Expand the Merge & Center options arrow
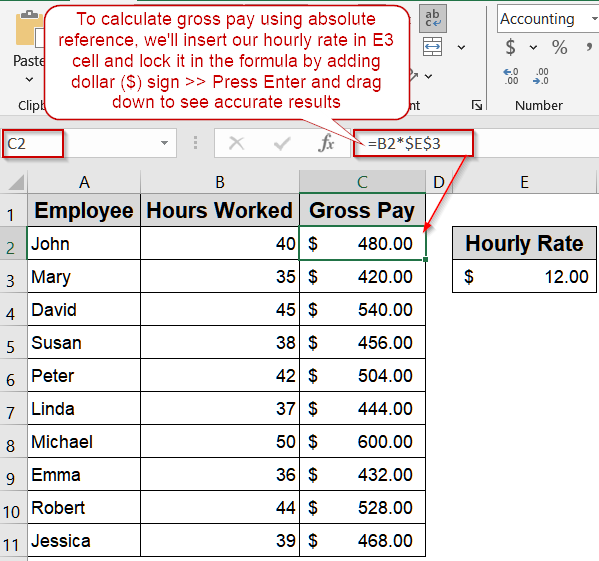 click(461, 47)
